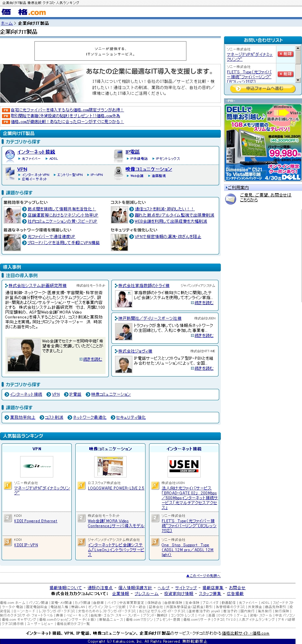Screen dimensions: 302x644
Task: Open the サイトマップ footer link
Action: pos(186,588)
